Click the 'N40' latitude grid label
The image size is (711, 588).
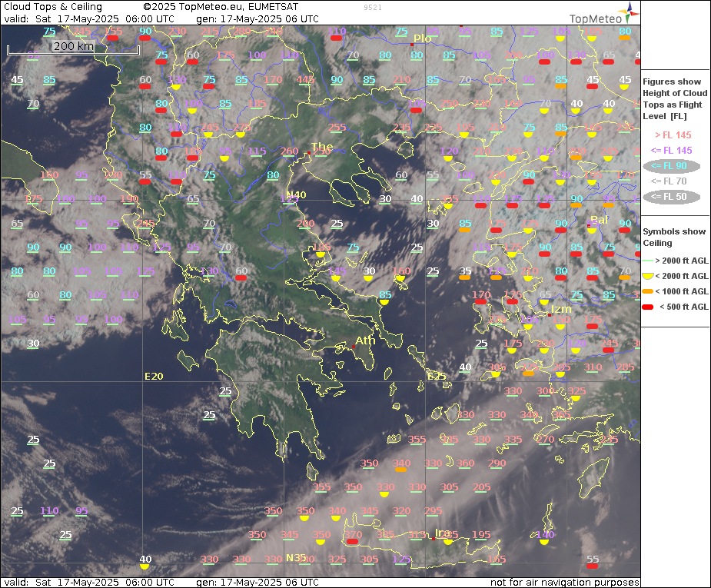tap(296, 195)
